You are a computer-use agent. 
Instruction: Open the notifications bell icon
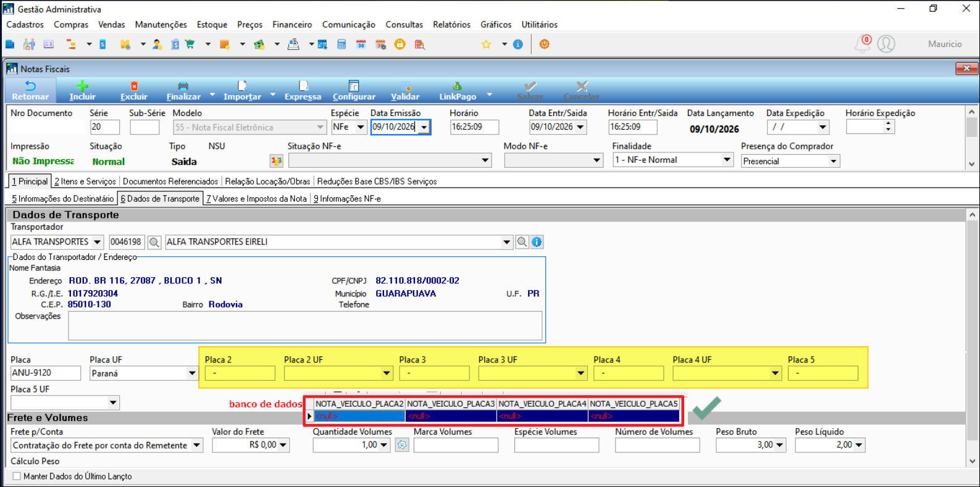tap(863, 44)
